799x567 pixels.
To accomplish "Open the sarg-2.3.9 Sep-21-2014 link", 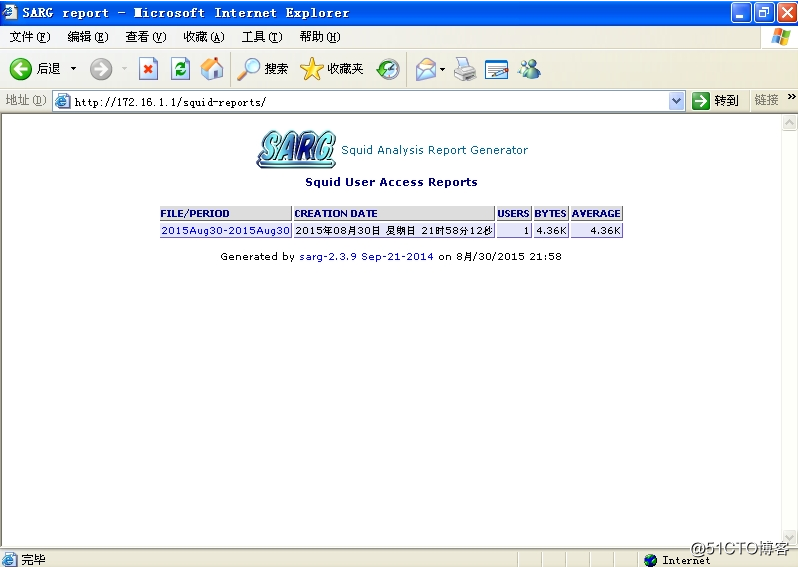I will tap(366, 256).
